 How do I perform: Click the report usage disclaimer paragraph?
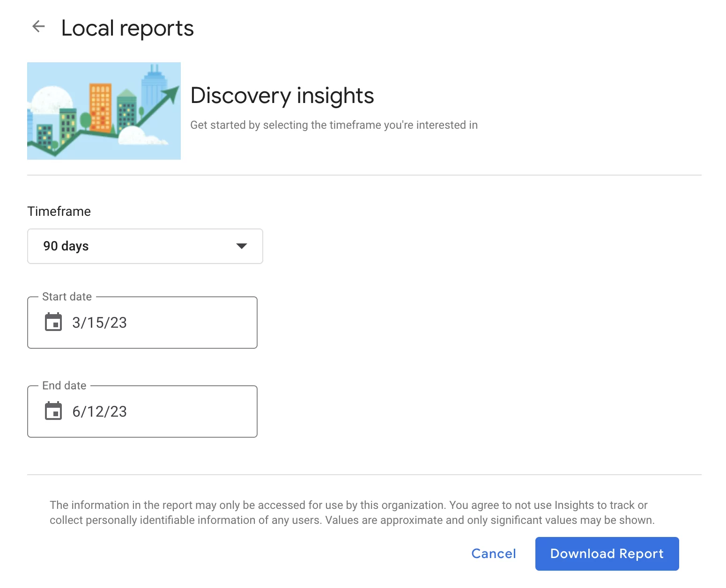pos(351,513)
